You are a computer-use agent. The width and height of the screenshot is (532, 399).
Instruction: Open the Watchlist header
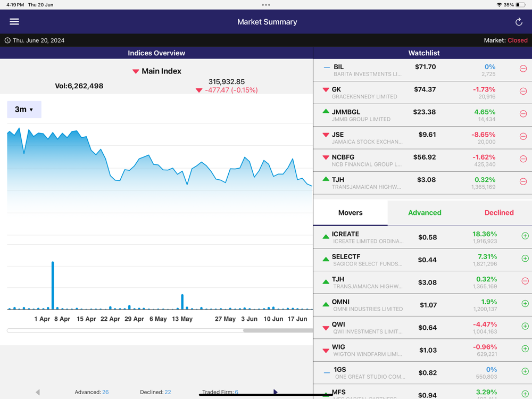[x=424, y=53]
